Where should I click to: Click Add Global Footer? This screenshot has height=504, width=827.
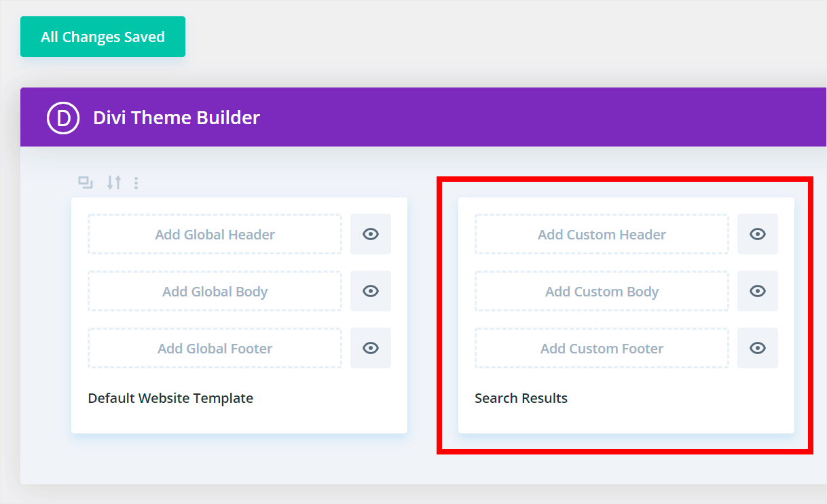click(215, 349)
